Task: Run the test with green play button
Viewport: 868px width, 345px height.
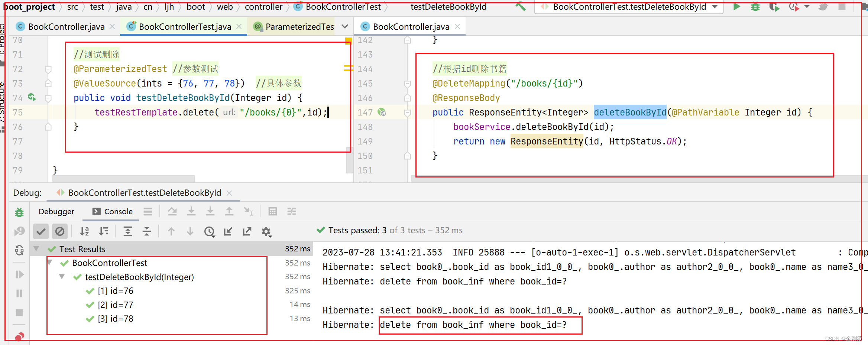Action: pyautogui.click(x=736, y=7)
